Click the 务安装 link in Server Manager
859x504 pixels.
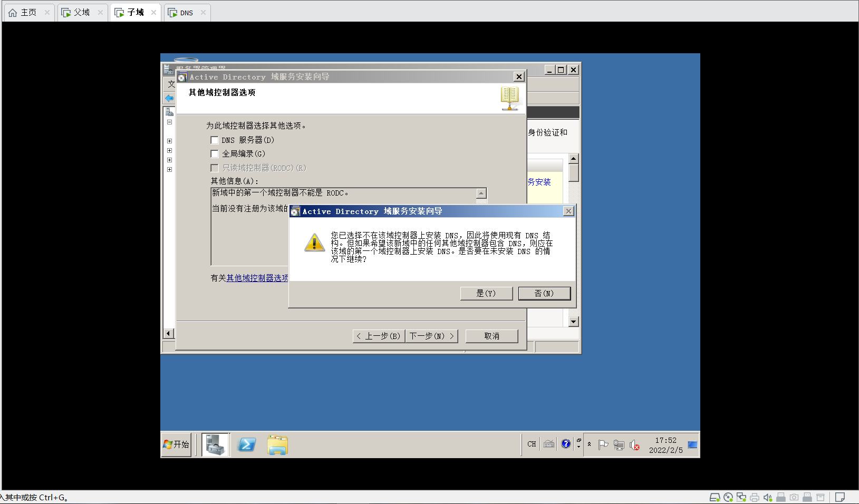pyautogui.click(x=539, y=182)
